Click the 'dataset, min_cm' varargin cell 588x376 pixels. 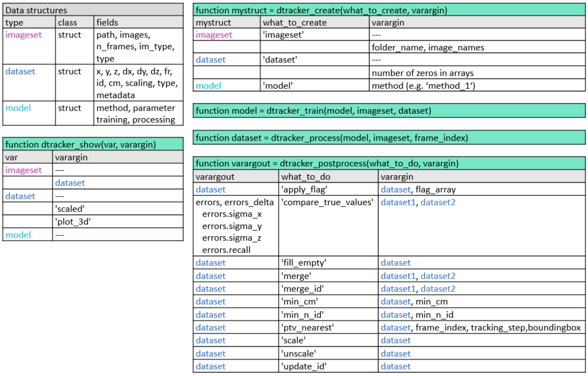pyautogui.click(x=481, y=301)
